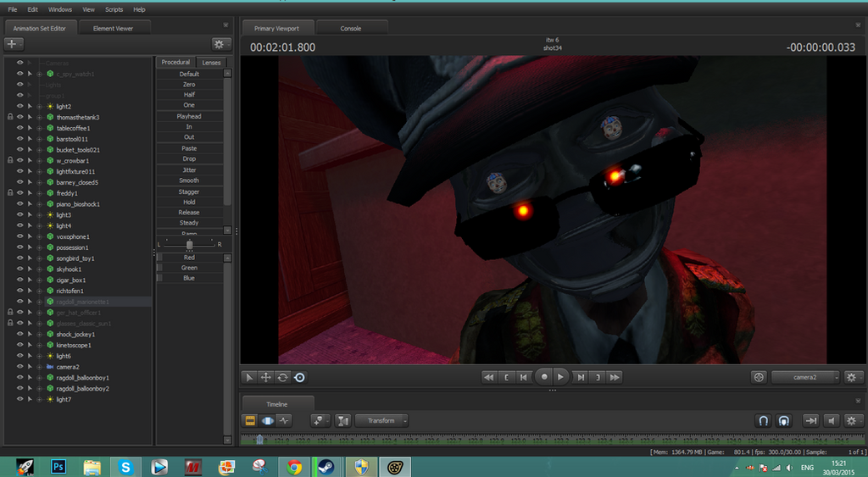Switch to the Lenses tab
This screenshot has height=477, width=868.
point(211,63)
